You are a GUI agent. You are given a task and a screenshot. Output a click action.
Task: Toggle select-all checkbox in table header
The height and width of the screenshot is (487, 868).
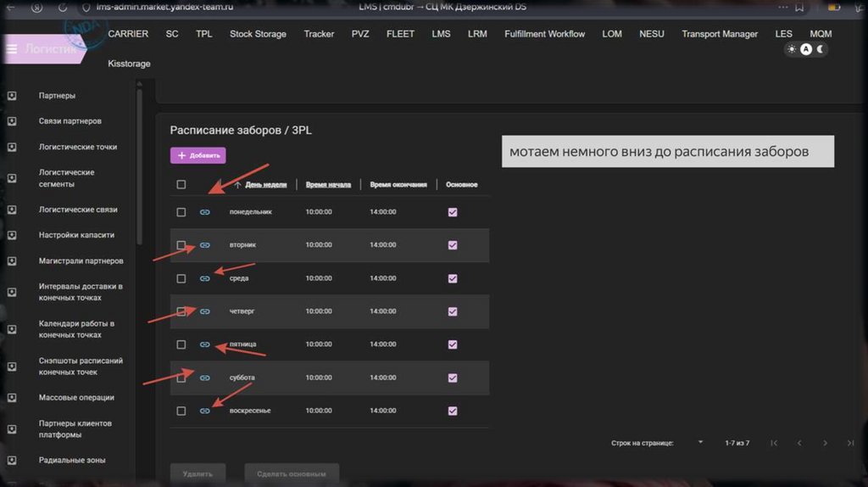click(x=181, y=184)
